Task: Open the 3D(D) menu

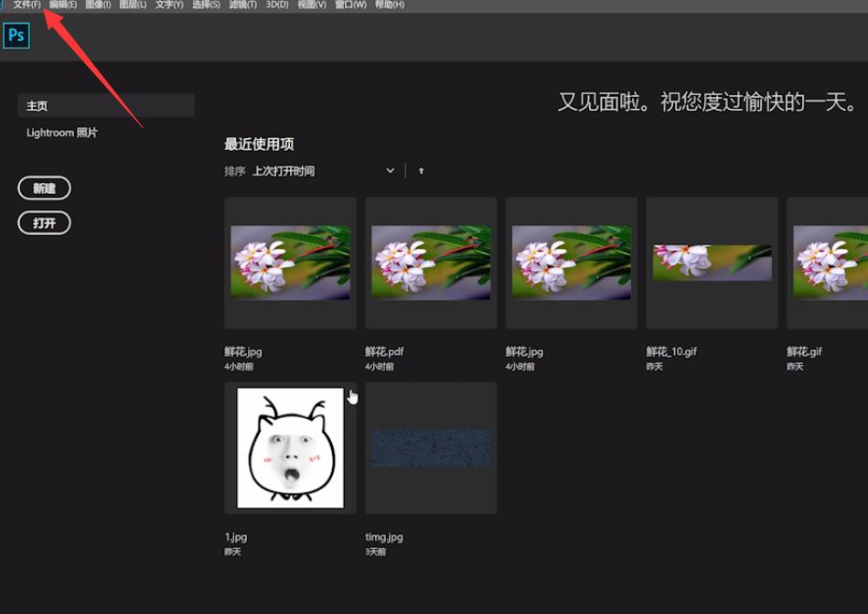Action: tap(277, 5)
